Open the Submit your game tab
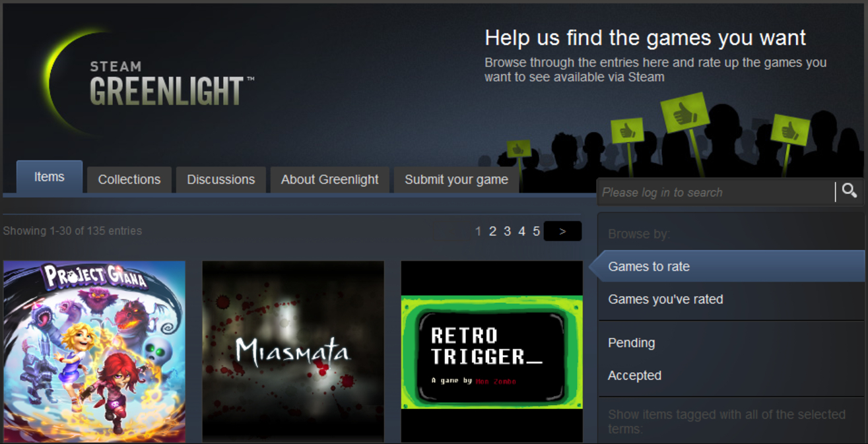The height and width of the screenshot is (444, 868). (456, 179)
